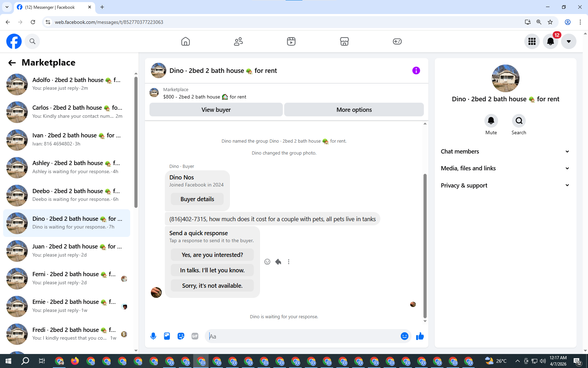This screenshot has width=588, height=368.
Task: Click the More options button
Action: click(x=354, y=110)
